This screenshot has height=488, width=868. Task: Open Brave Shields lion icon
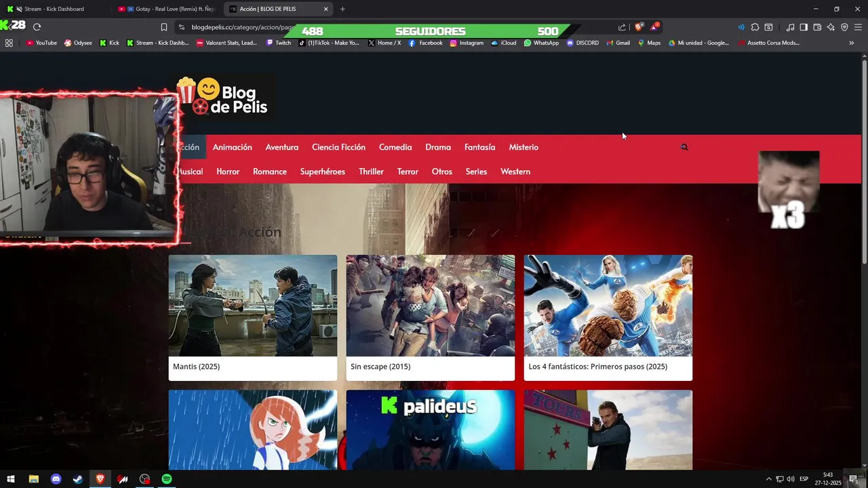pos(638,27)
